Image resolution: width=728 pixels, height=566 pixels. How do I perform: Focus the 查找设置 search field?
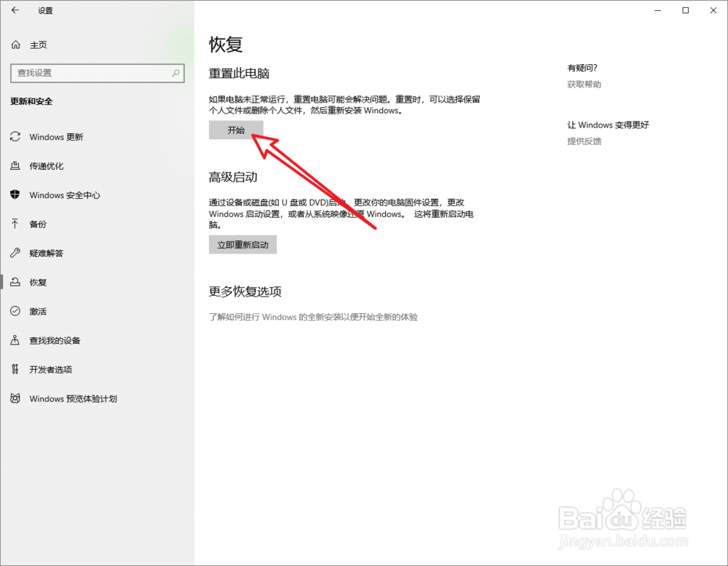coord(98,73)
